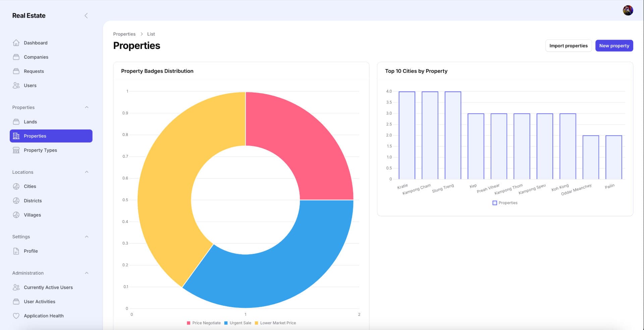Open User Activities page
The image size is (644, 330).
(x=51, y=301)
